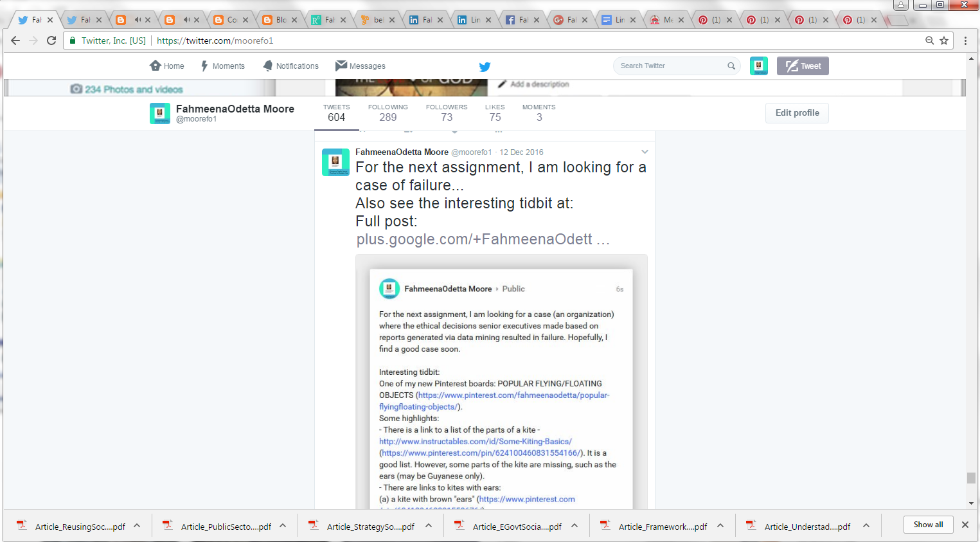The image size is (980, 542).
Task: Open Notifications bell icon
Action: coord(268,66)
